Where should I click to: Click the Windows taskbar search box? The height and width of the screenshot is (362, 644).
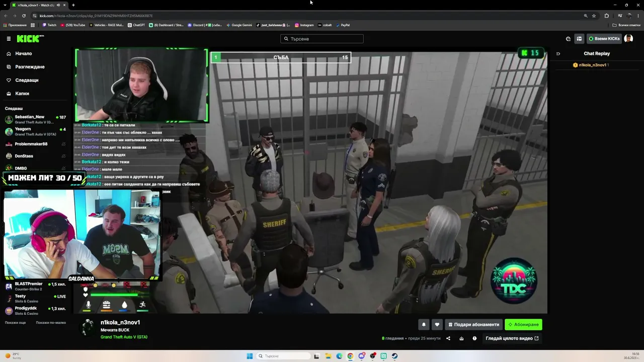coord(283,356)
